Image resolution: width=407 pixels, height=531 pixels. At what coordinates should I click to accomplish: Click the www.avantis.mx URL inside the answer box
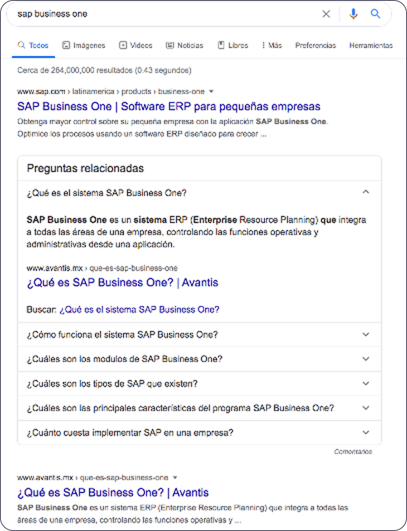[102, 268]
